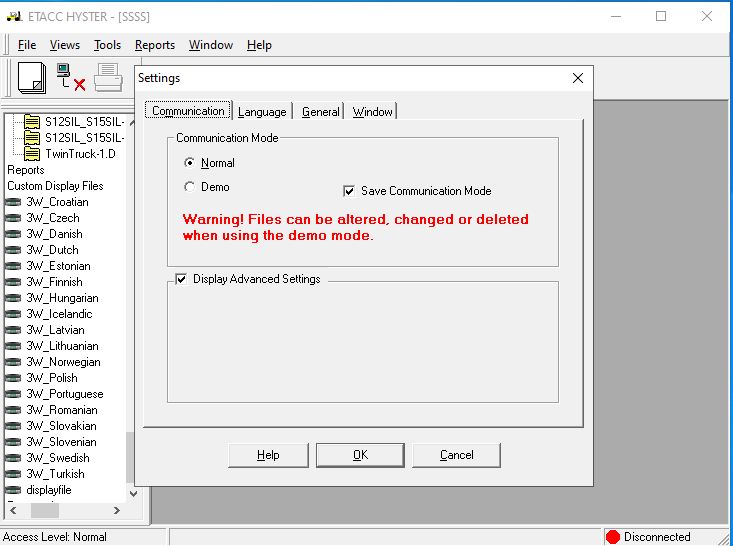Switch to the Language tab
This screenshot has height=546, width=733.
pyautogui.click(x=262, y=112)
